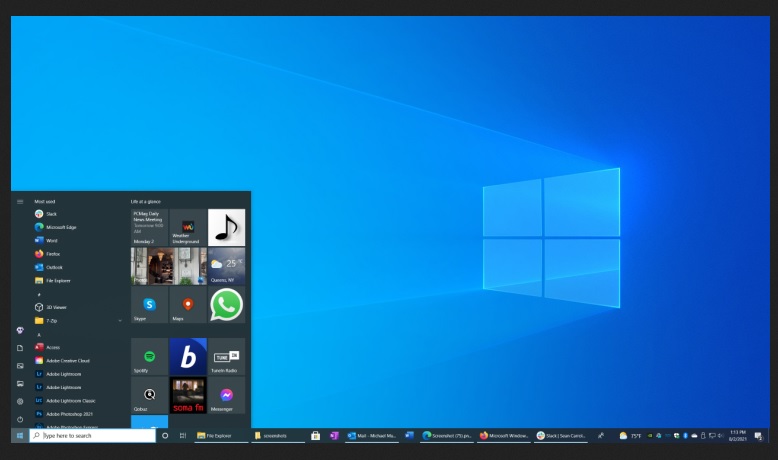Viewport: 778px width, 460px height.
Task: Switch to the Mail - Michael taskbar window
Action: (372, 436)
